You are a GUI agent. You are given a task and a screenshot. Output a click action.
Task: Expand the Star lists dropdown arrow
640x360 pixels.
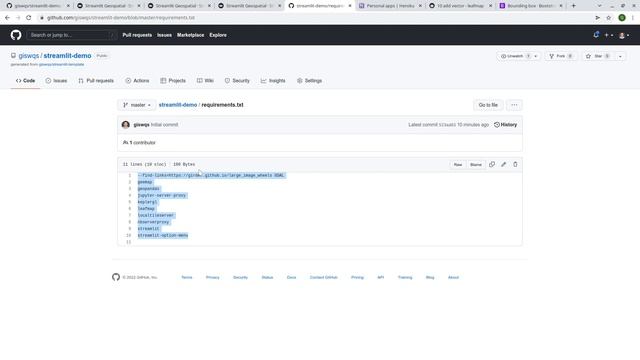point(620,56)
